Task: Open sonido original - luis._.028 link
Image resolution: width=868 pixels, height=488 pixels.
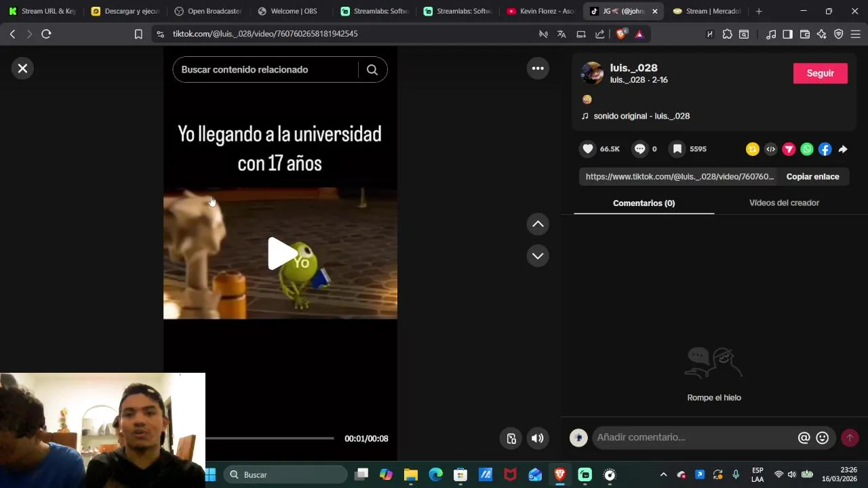Action: click(x=642, y=116)
